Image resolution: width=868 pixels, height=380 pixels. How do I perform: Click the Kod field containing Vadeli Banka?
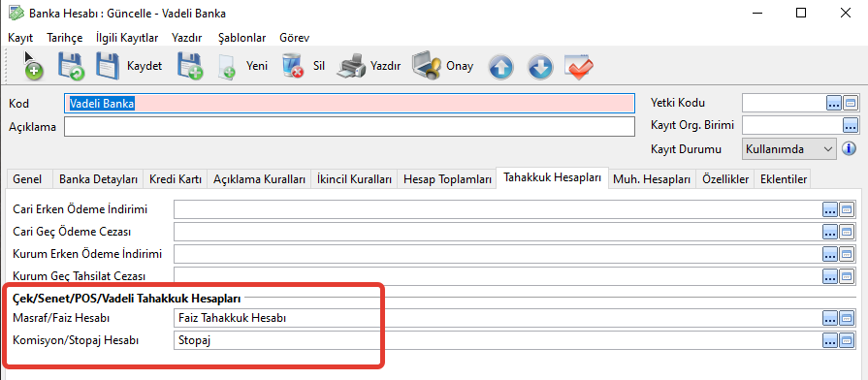pyautogui.click(x=349, y=104)
